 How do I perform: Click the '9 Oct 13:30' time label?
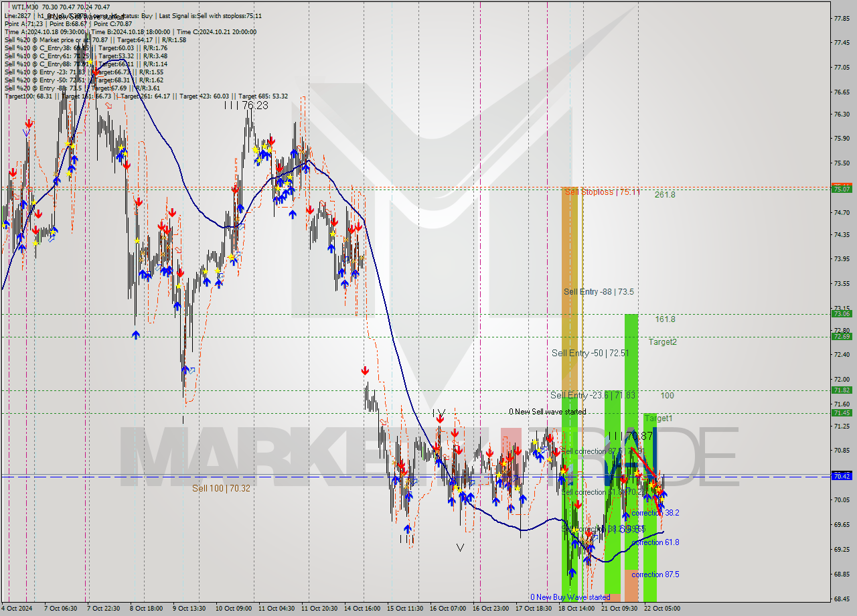[x=189, y=609]
